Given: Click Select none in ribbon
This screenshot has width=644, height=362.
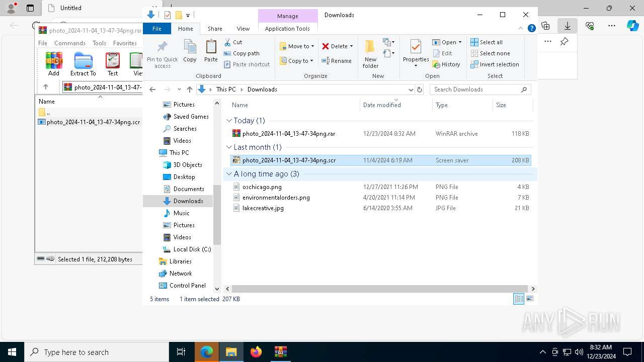Looking at the screenshot, I should (491, 53).
